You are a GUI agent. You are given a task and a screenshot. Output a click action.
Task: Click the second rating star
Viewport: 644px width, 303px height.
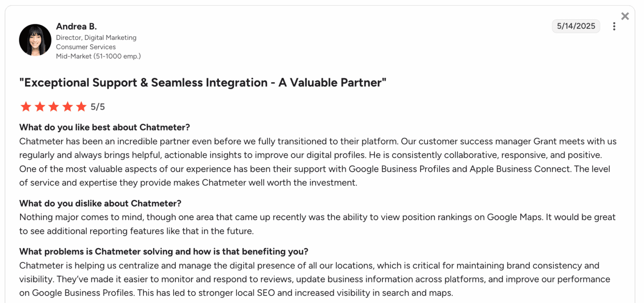(40, 107)
